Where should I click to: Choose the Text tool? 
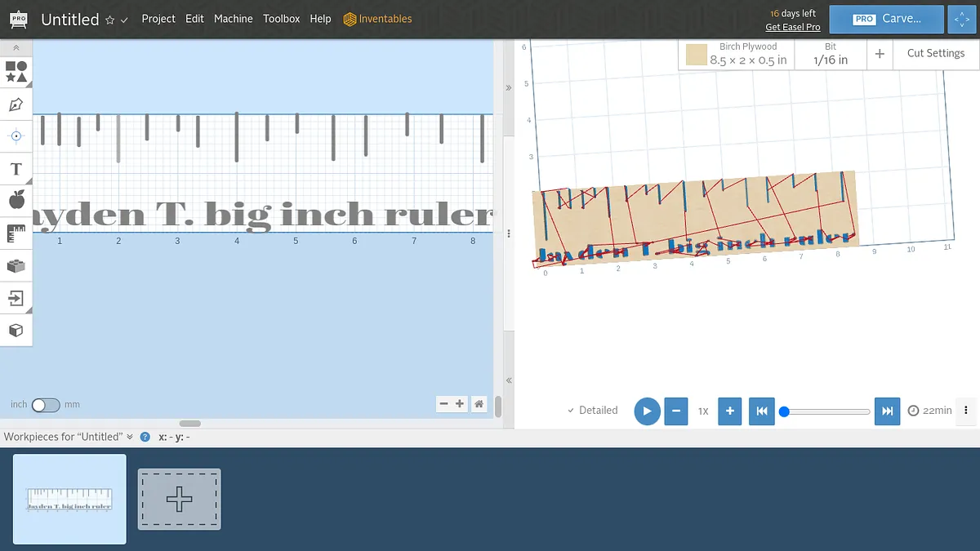point(16,169)
